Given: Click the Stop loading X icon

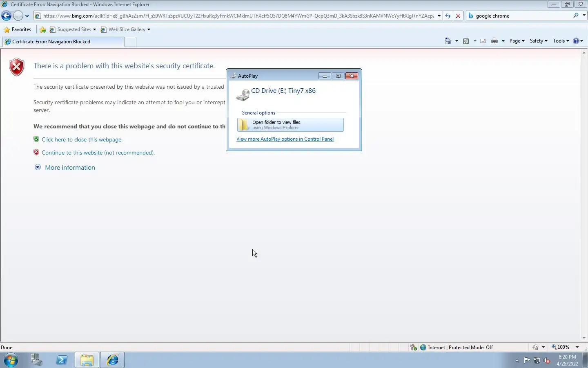Looking at the screenshot, I should pos(458,16).
